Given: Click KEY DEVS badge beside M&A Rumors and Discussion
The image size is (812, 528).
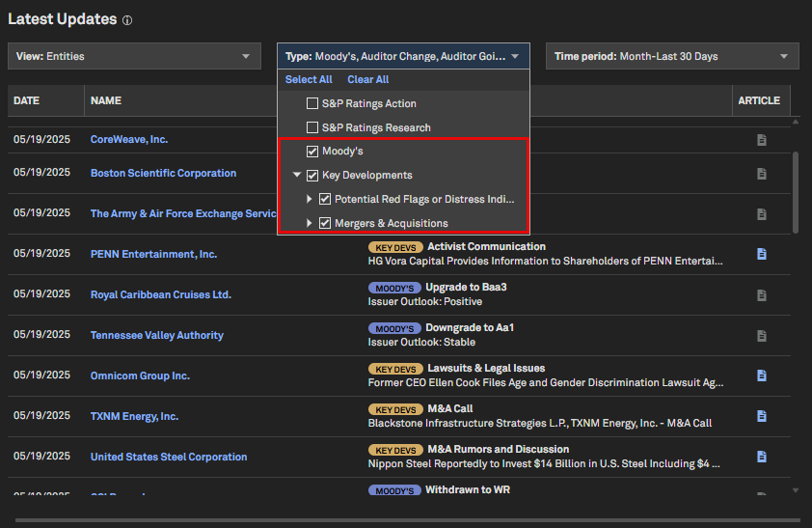Looking at the screenshot, I should point(395,450).
